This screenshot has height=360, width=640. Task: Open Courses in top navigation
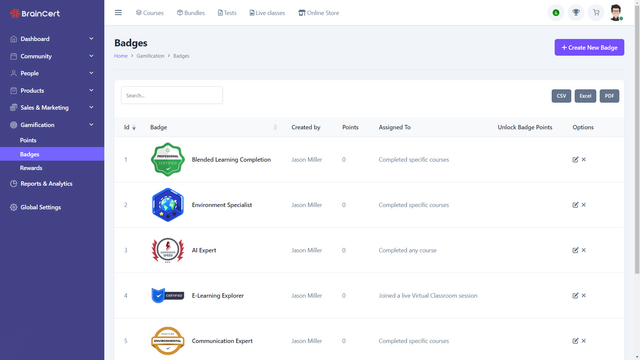click(150, 13)
